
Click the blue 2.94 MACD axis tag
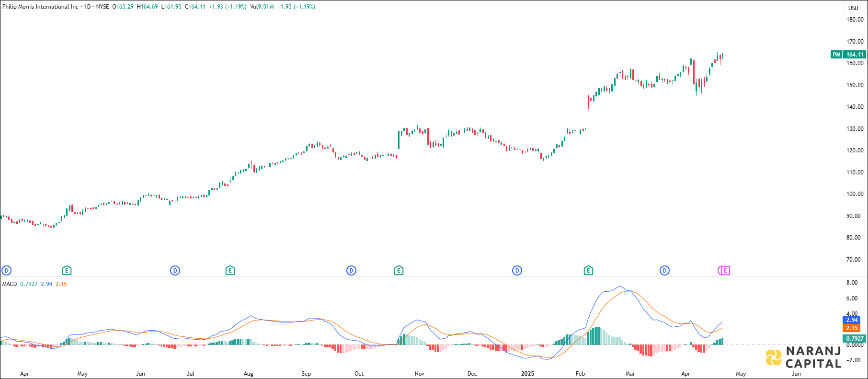tap(852, 320)
